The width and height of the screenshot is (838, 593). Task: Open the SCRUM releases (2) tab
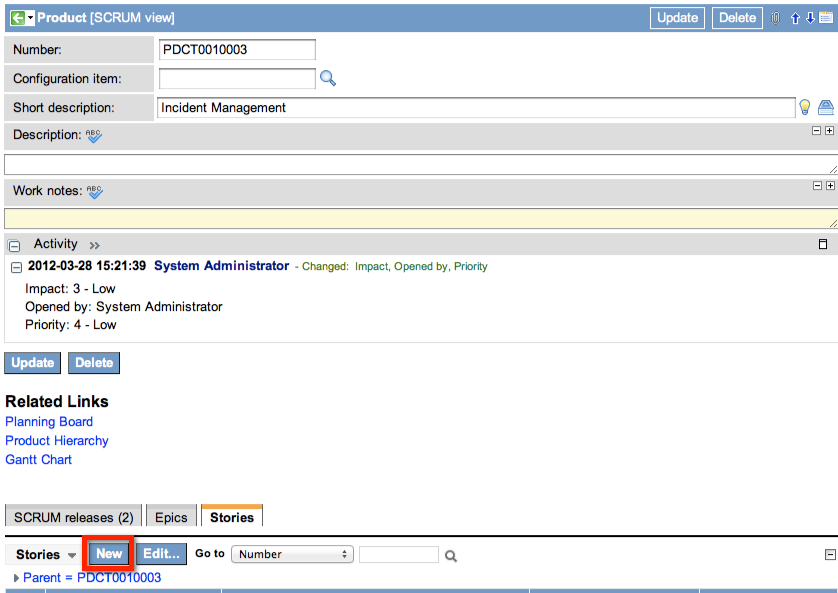(x=73, y=517)
